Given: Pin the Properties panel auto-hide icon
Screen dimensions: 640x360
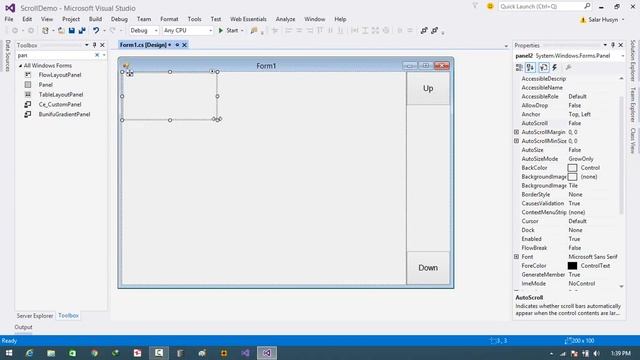Looking at the screenshot, I should point(613,45).
